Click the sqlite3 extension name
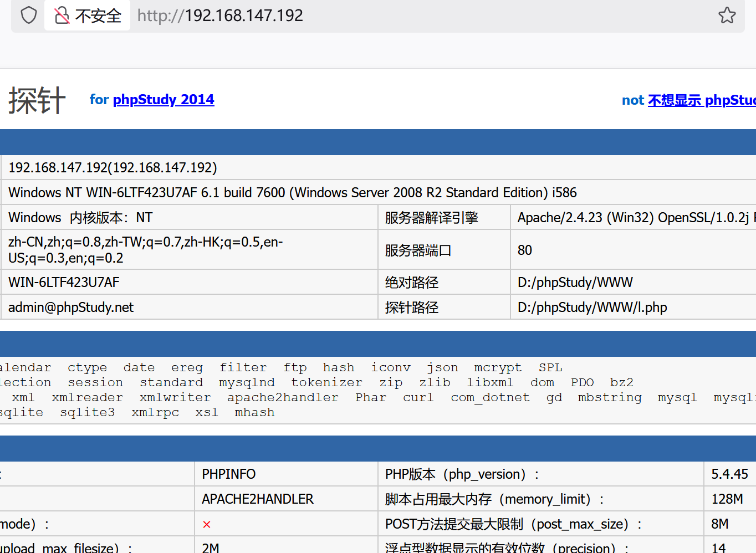 (x=88, y=412)
